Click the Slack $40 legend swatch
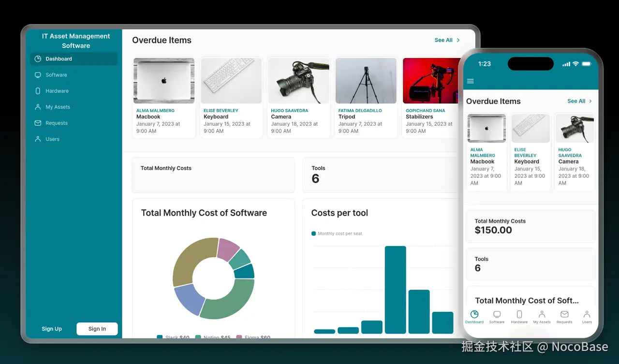The width and height of the screenshot is (619, 364). point(160,337)
